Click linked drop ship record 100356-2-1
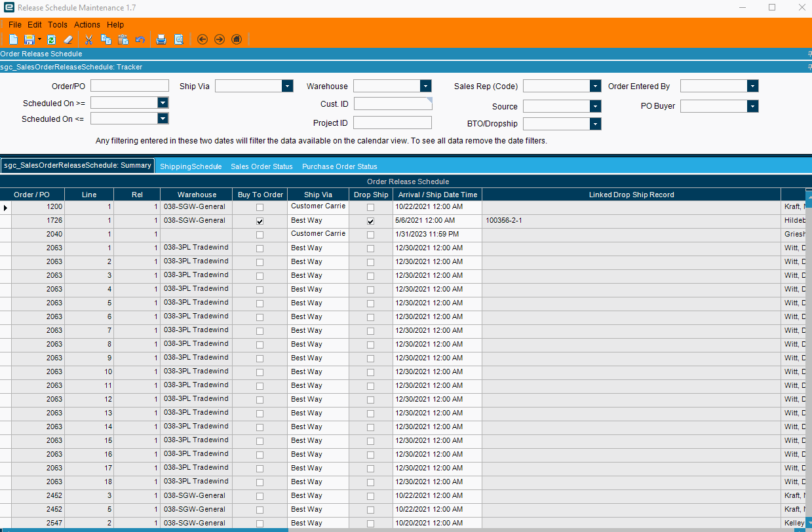The height and width of the screenshot is (532, 812). click(x=505, y=221)
